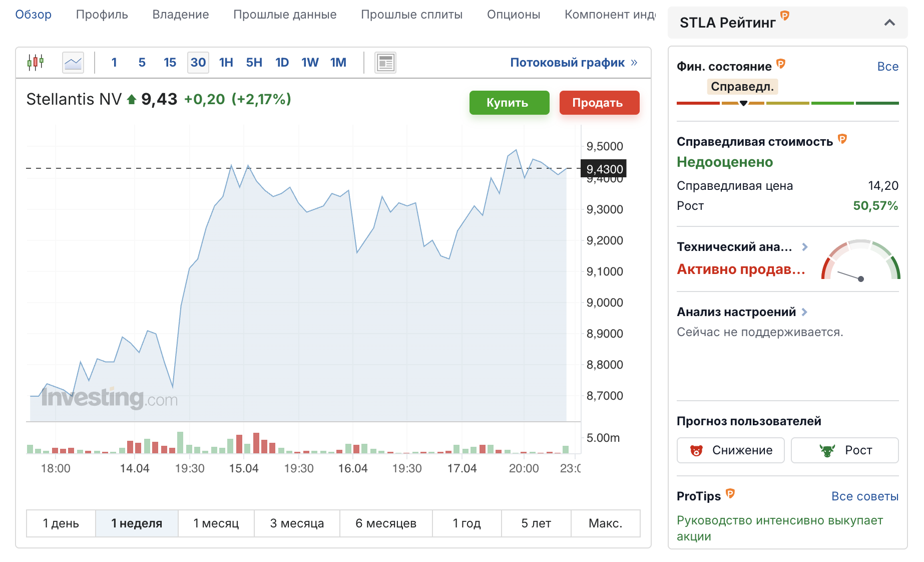Viewport: 924px width, 562px height.
Task: Click the 9,4300 current price label
Action: pos(604,169)
